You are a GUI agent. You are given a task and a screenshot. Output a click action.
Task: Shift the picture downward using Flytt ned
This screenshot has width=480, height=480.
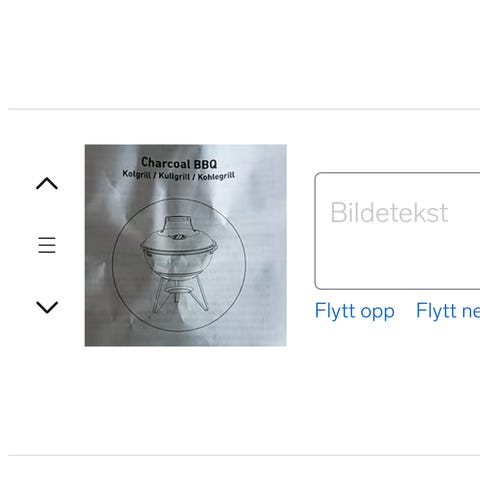click(x=448, y=311)
